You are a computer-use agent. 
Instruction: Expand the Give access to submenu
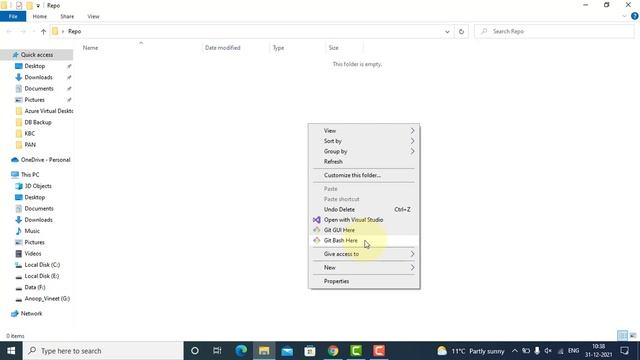point(364,254)
